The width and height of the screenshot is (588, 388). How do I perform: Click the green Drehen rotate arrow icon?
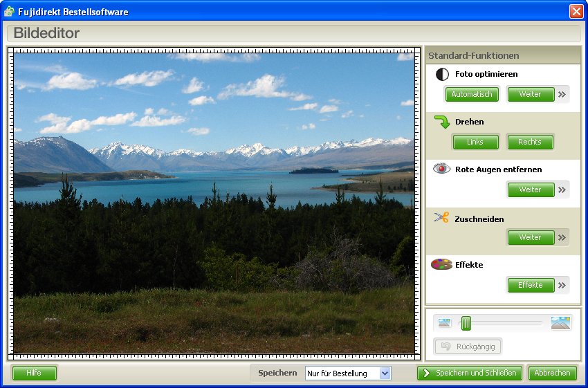click(442, 122)
